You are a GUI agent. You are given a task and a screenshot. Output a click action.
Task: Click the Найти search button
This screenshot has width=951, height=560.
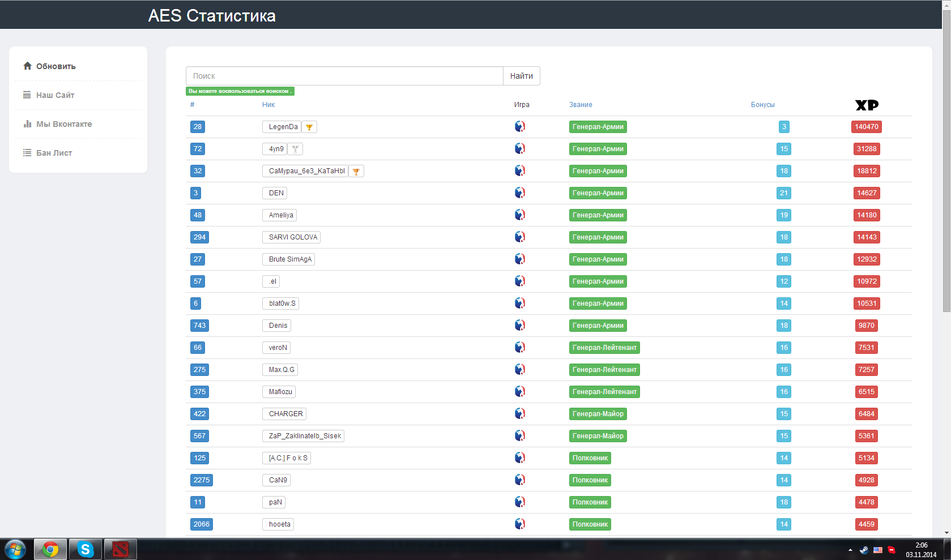point(522,76)
